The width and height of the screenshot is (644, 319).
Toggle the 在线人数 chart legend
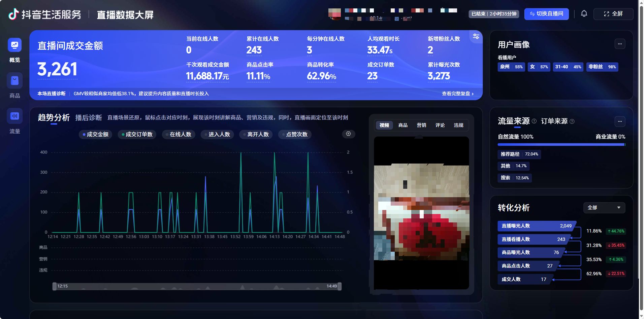pyautogui.click(x=179, y=135)
